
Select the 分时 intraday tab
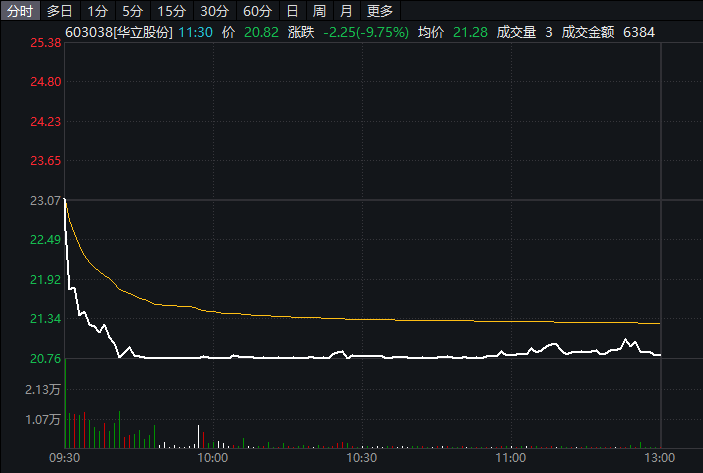[20, 12]
